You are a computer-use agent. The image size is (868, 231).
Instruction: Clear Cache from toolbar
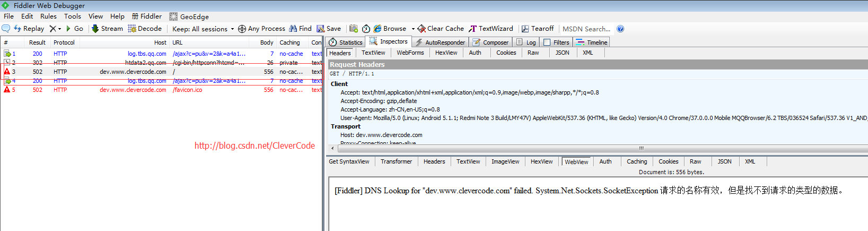click(x=441, y=29)
